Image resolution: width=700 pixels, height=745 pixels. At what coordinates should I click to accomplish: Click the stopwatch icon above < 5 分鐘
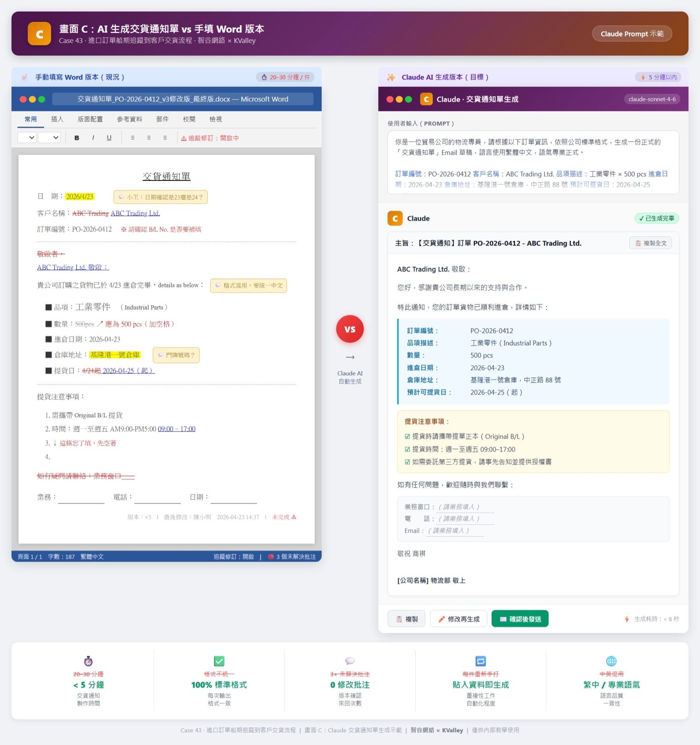88,661
